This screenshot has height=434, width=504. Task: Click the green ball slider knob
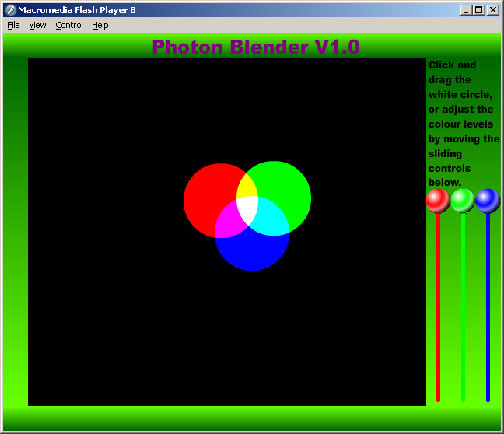click(463, 201)
